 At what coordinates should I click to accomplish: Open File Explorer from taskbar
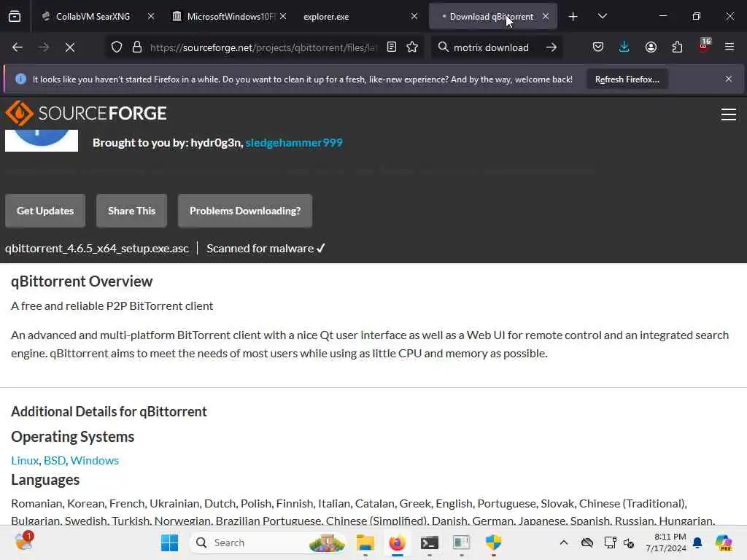point(365,542)
